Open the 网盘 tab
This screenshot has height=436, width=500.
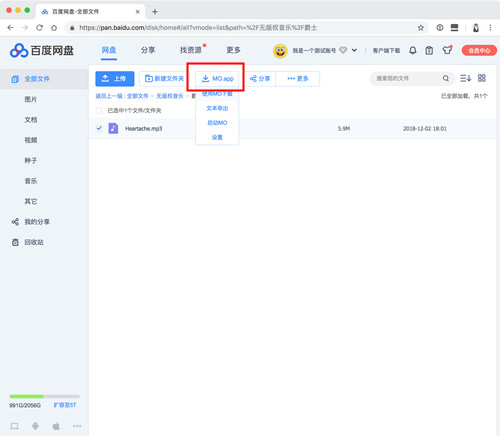[x=109, y=50]
